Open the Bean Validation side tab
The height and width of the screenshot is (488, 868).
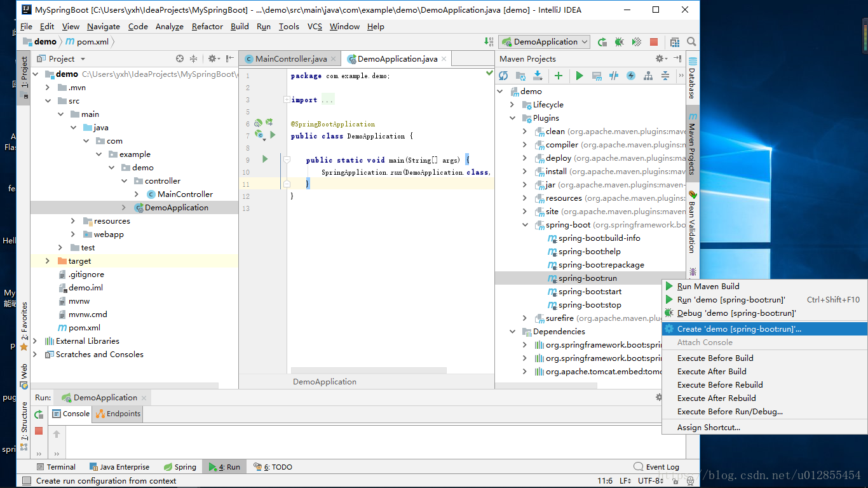(692, 222)
